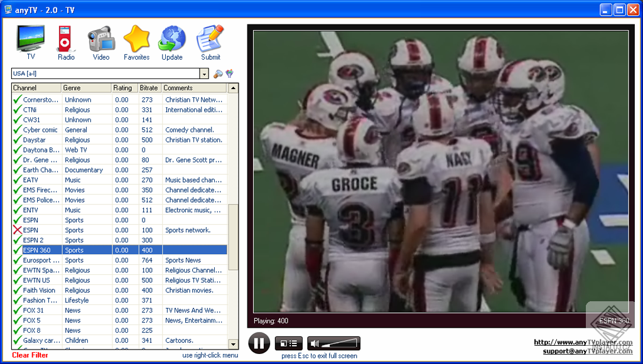
Task: Click the red X status icon for ESPN
Action: 17,230
